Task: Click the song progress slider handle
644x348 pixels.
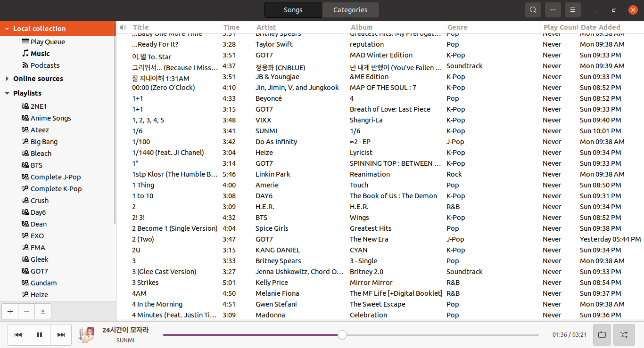Action: pos(342,335)
